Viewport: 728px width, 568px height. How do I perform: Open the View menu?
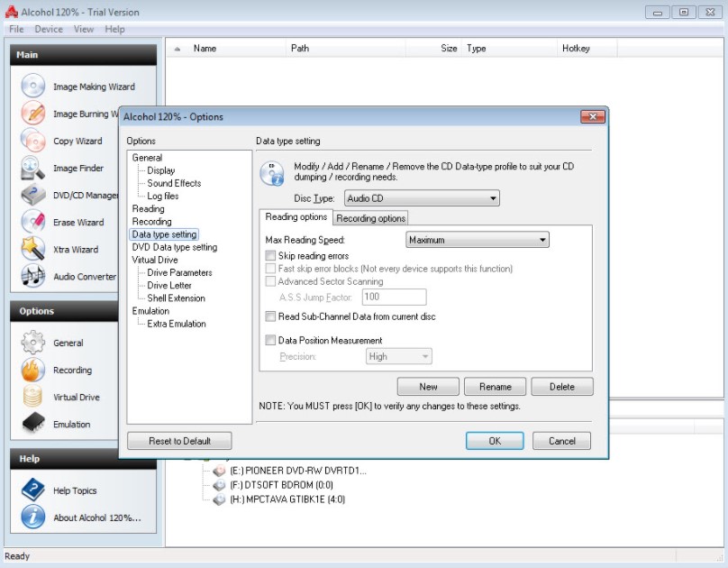pos(84,29)
